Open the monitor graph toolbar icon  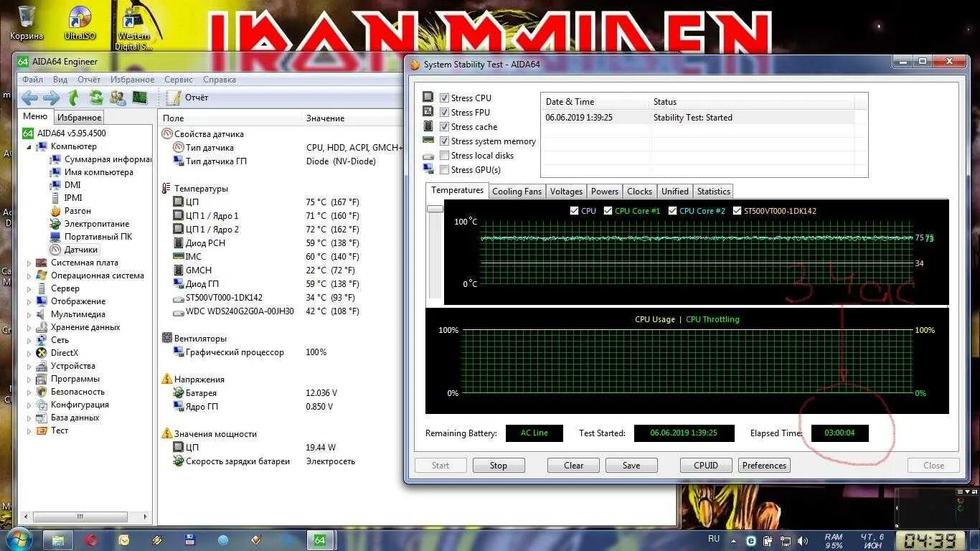[140, 98]
